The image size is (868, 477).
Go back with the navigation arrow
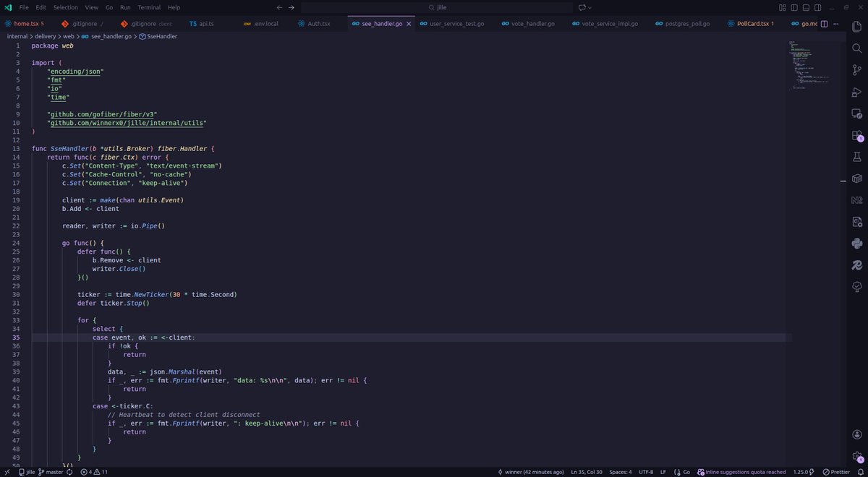(279, 7)
